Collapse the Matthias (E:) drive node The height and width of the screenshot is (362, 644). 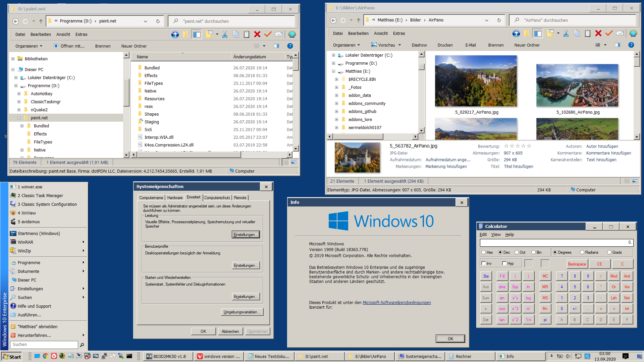click(x=334, y=71)
